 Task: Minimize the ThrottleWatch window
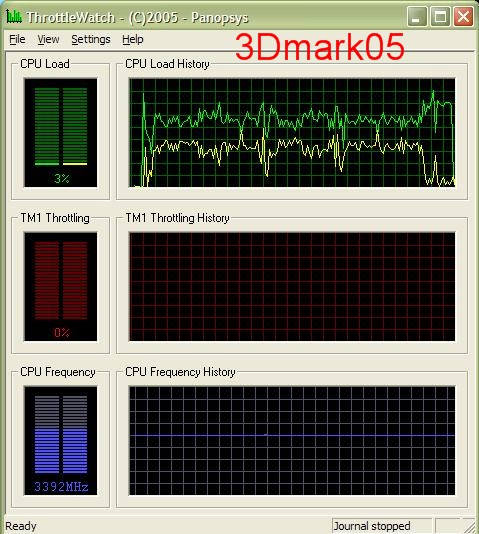click(x=417, y=17)
